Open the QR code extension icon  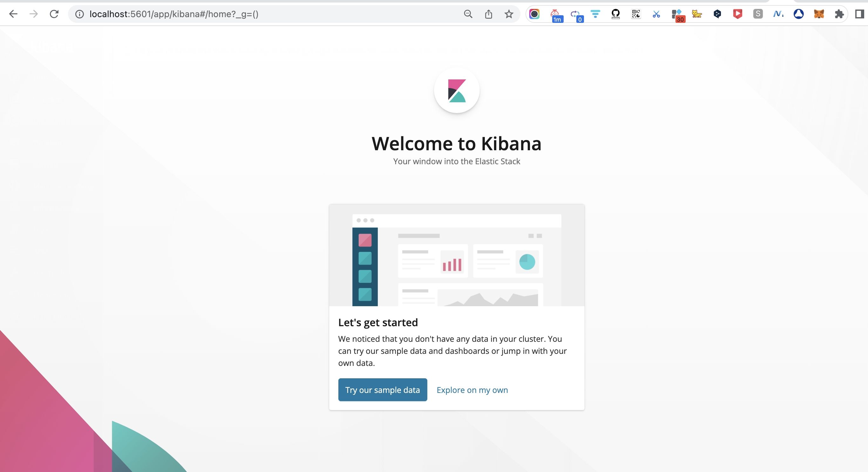click(636, 14)
